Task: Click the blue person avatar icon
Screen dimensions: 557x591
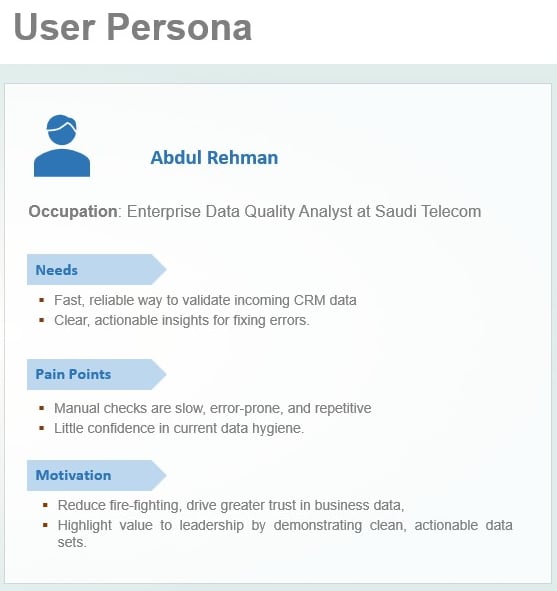Action: pos(62,145)
